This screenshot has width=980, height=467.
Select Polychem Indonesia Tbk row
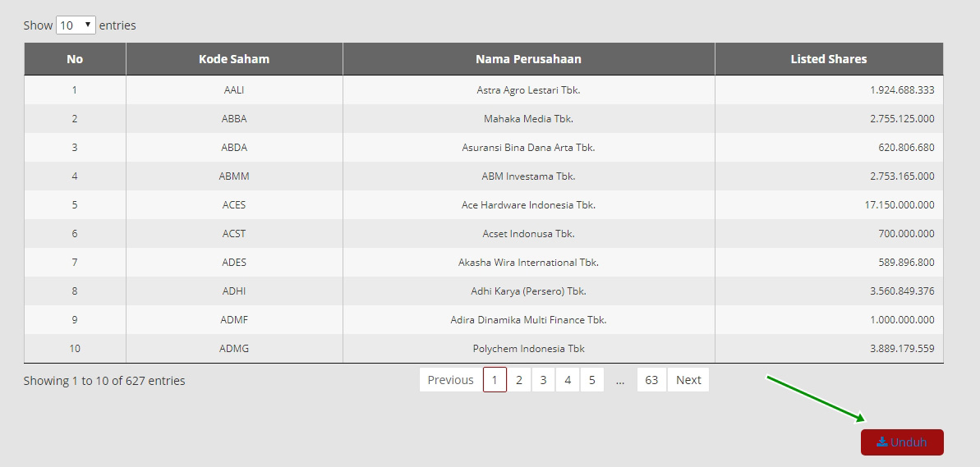point(528,349)
